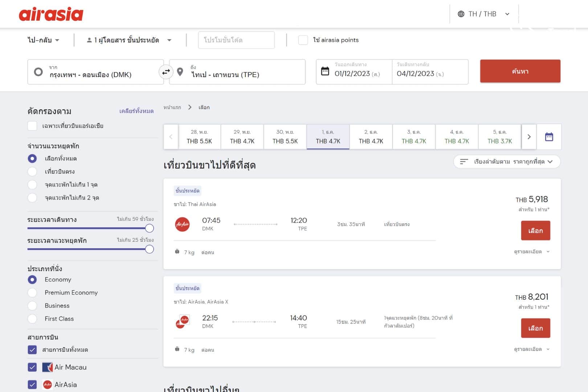The width and height of the screenshot is (588, 392).
Task: Click the departure date calendar icon
Action: (325, 71)
